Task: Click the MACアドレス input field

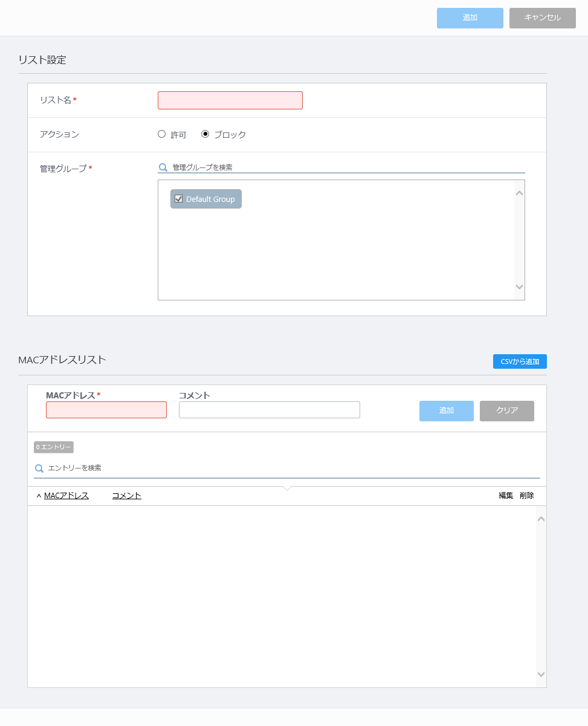Action: [x=106, y=410]
